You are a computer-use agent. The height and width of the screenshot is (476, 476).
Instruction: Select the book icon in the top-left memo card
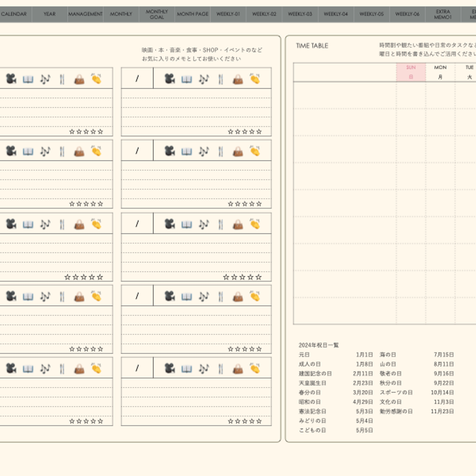(28, 80)
